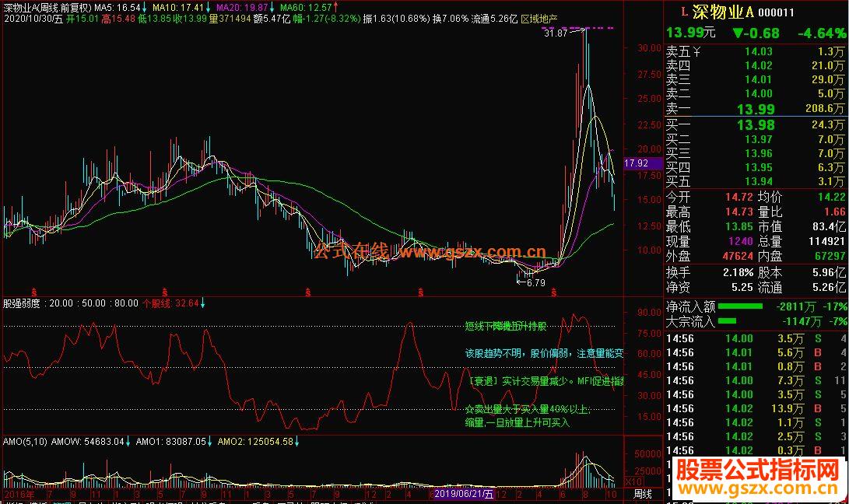Click the down arrow after MA5 16.54
849x504 pixels.
pos(145,8)
